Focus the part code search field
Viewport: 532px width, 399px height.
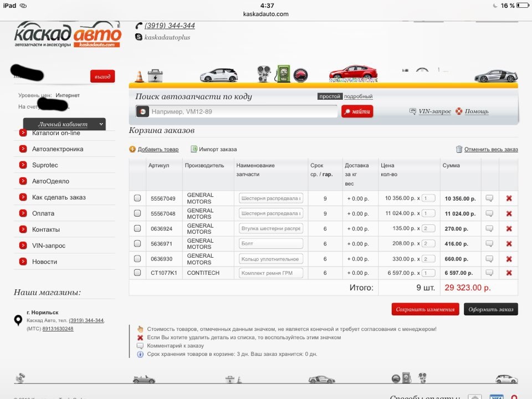click(x=243, y=111)
